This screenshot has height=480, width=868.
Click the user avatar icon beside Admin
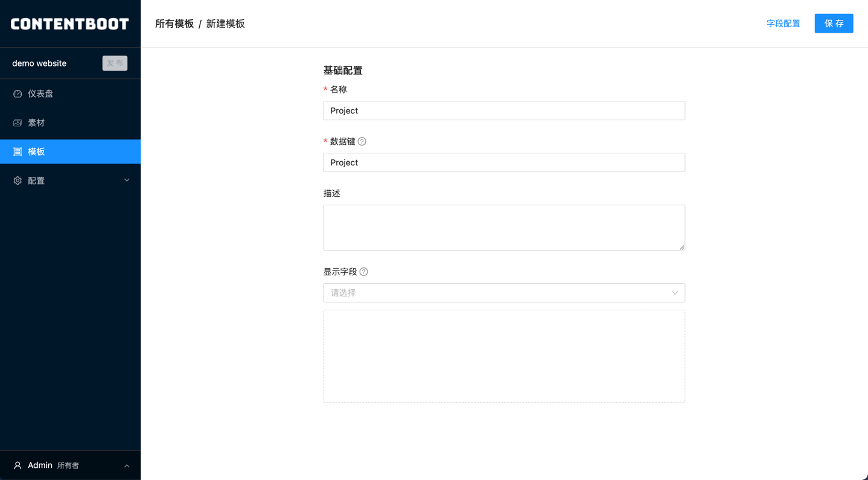click(18, 466)
